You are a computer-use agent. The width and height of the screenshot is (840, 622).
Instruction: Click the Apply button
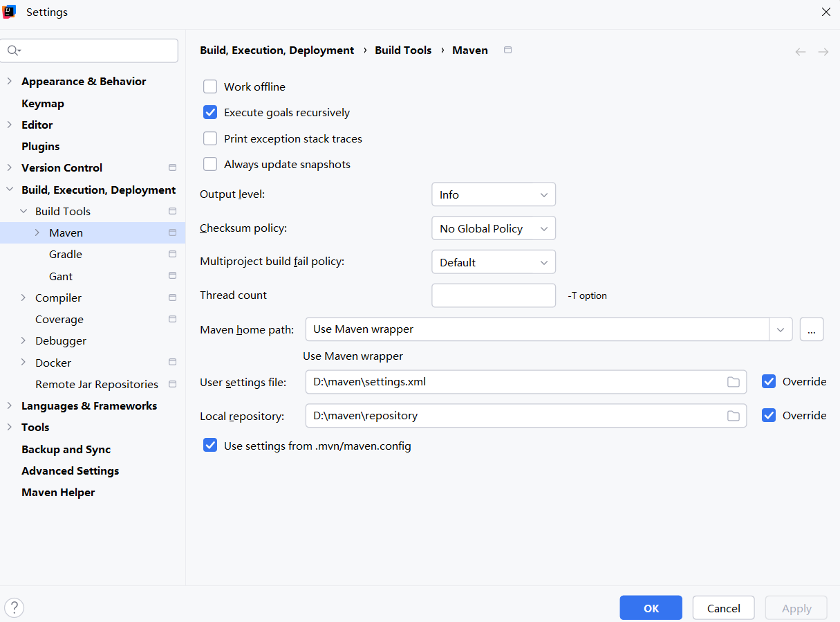pyautogui.click(x=796, y=607)
